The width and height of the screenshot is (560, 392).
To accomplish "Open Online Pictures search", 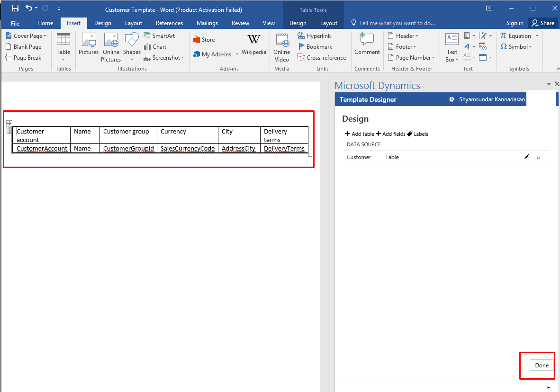I will pos(111,48).
